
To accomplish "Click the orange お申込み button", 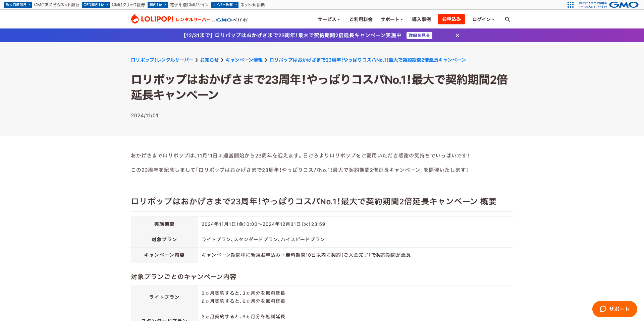I will (451, 19).
